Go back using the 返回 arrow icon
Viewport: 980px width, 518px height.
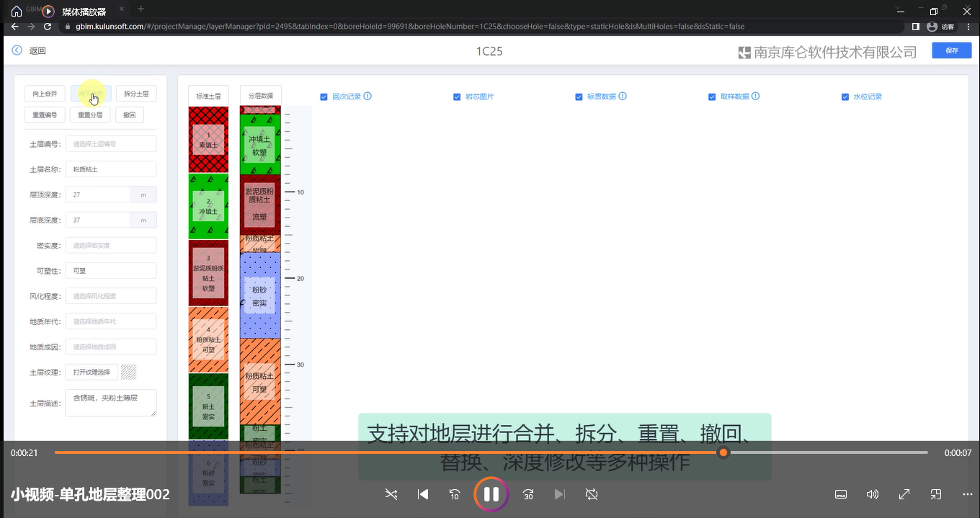17,50
